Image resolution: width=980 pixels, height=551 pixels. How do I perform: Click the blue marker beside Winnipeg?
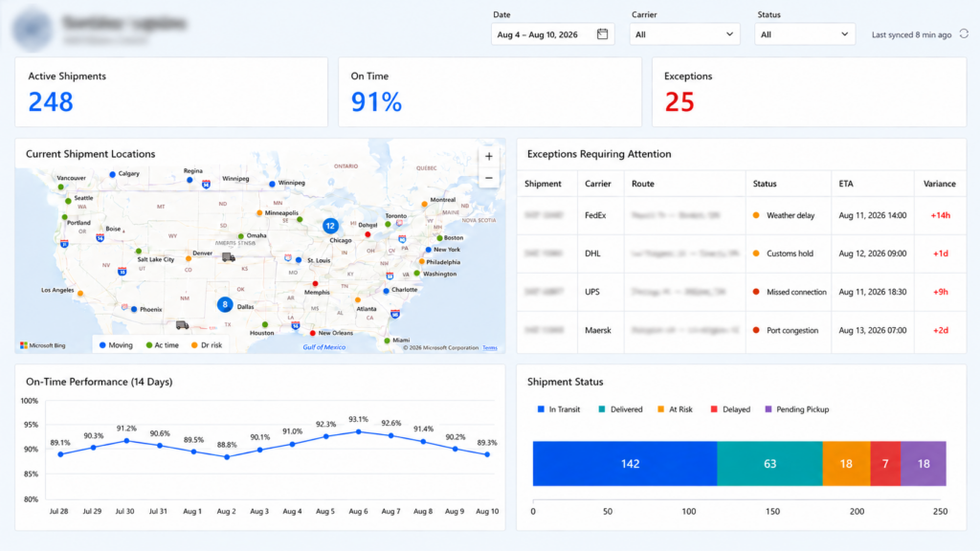pyautogui.click(x=272, y=184)
